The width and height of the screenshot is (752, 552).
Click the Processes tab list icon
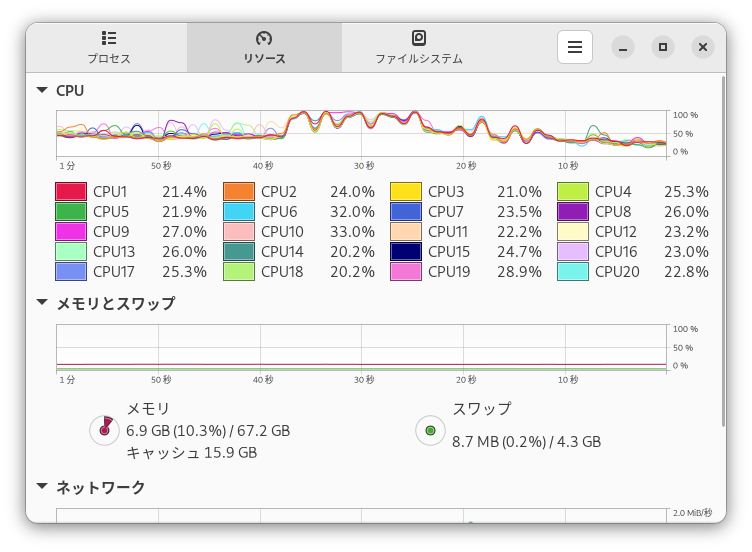[109, 38]
